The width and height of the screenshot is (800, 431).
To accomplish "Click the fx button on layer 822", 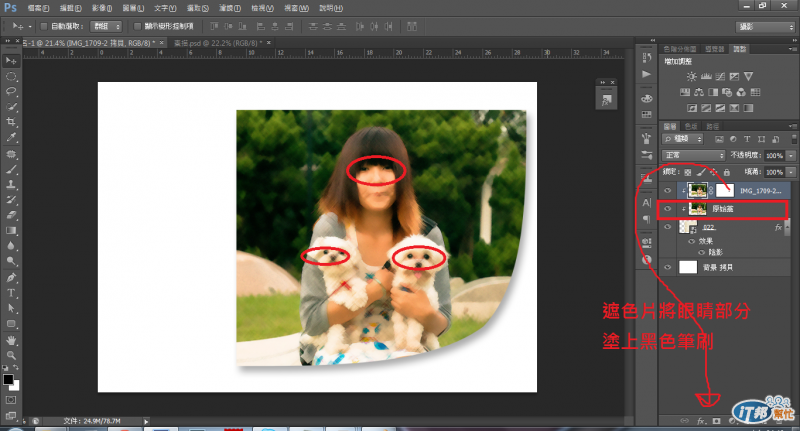I will point(778,229).
